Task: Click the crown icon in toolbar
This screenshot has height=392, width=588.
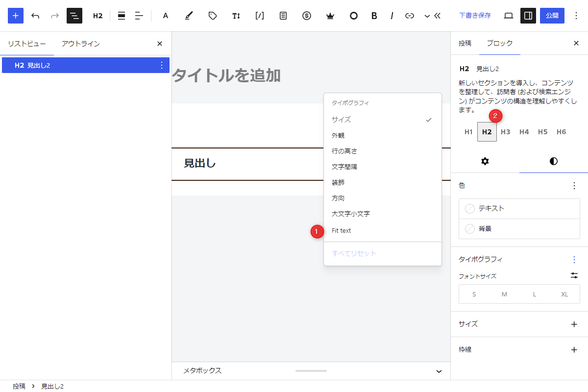Action: (x=330, y=16)
